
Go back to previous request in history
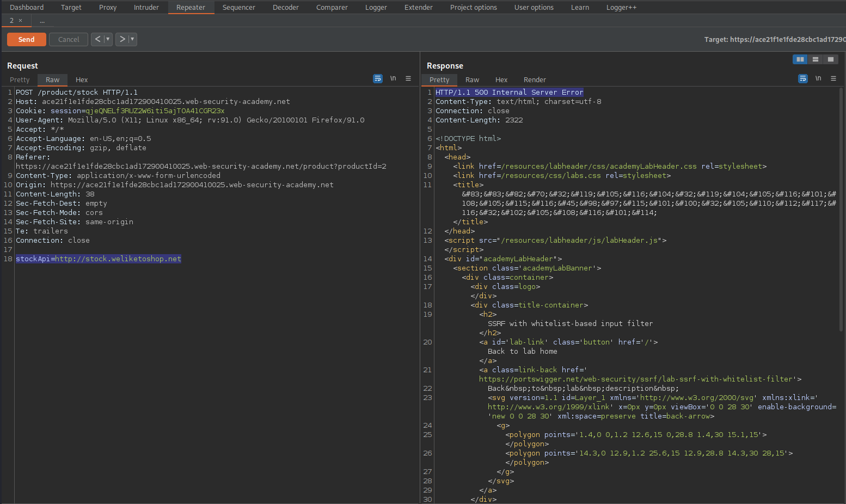click(98, 39)
